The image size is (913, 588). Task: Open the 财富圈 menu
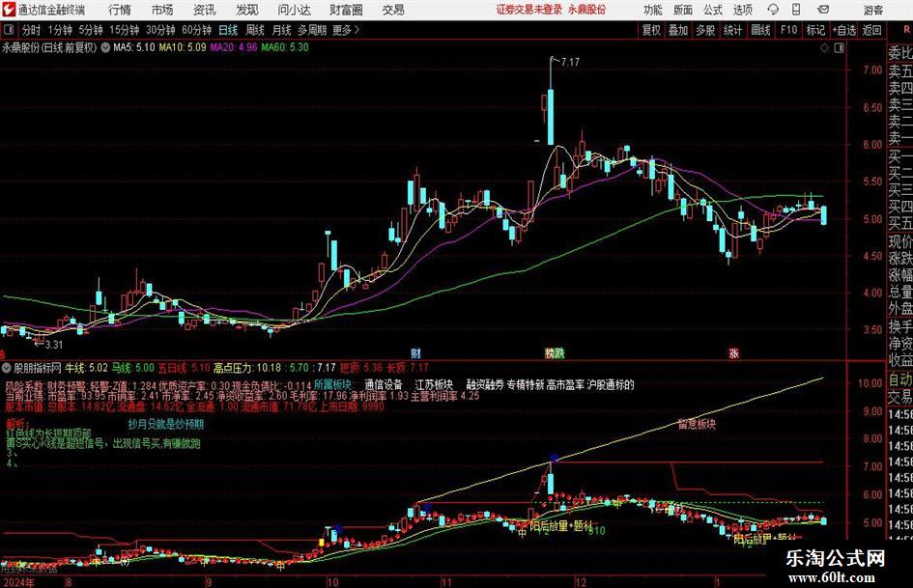tap(346, 10)
